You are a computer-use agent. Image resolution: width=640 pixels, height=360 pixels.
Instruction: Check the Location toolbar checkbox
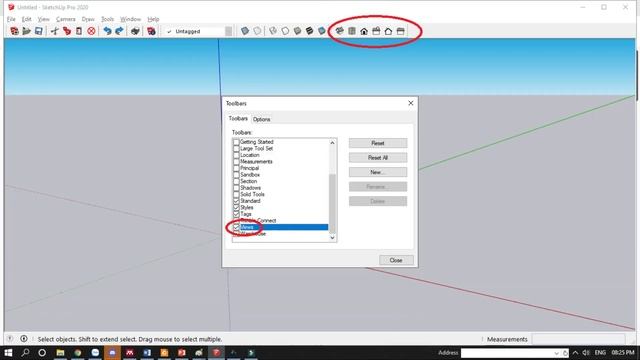tap(236, 155)
